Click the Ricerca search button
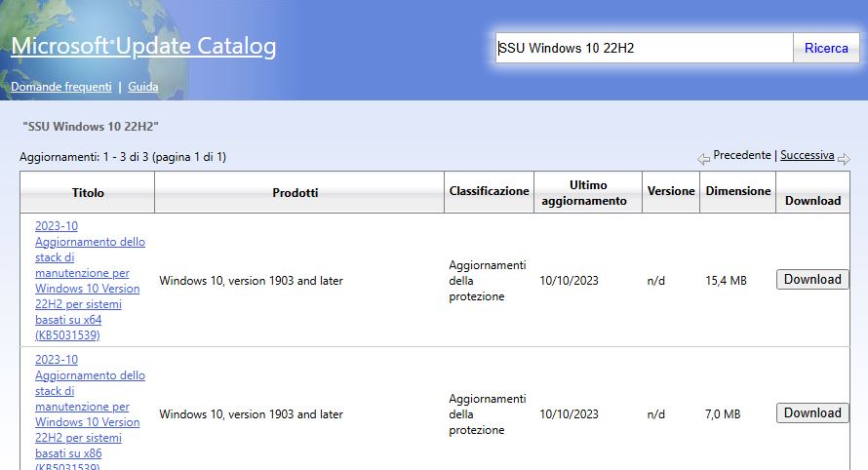The width and height of the screenshot is (868, 470). 826,48
